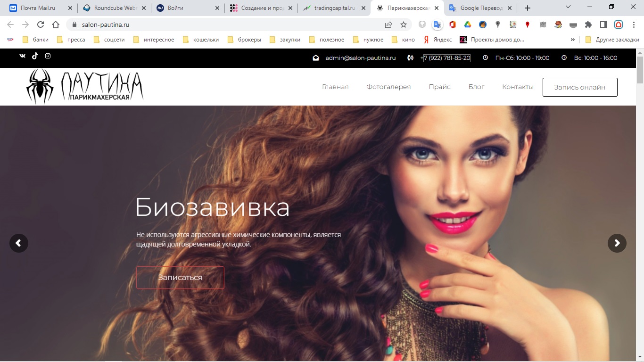Click the Биозавивка slide heading

click(212, 207)
